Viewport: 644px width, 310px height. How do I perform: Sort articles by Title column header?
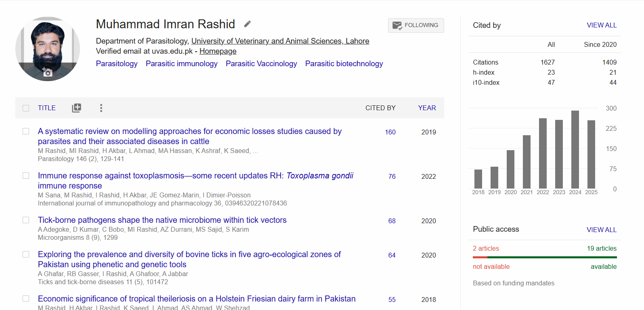pos(47,108)
